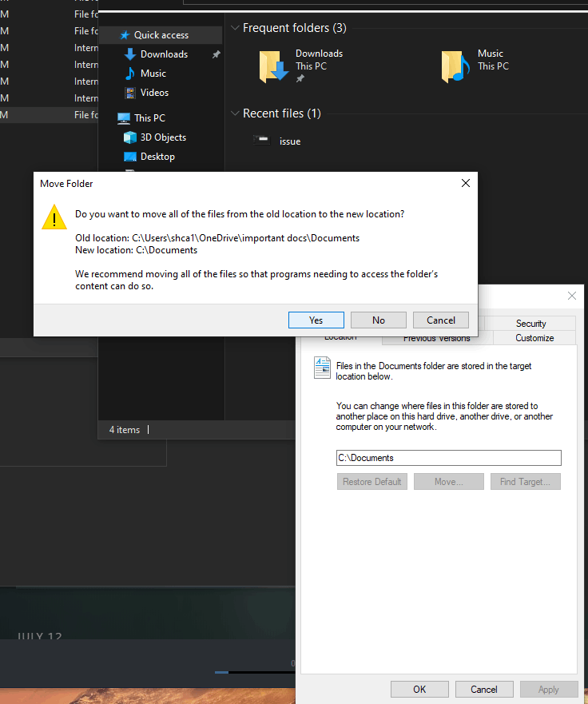Click the Downloads arrow icon in sidebar
The image size is (588, 704).
tap(130, 54)
